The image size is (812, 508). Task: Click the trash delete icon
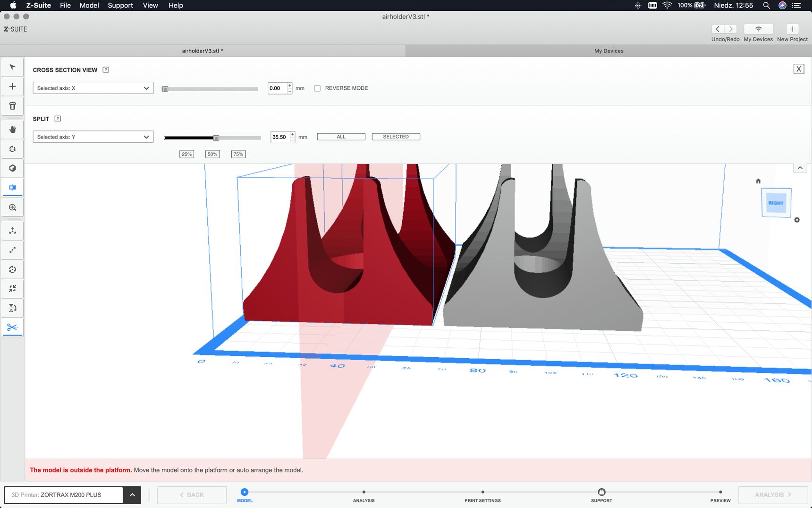[13, 106]
